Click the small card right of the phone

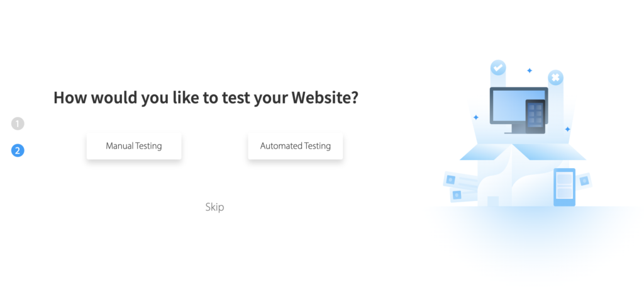point(584,180)
